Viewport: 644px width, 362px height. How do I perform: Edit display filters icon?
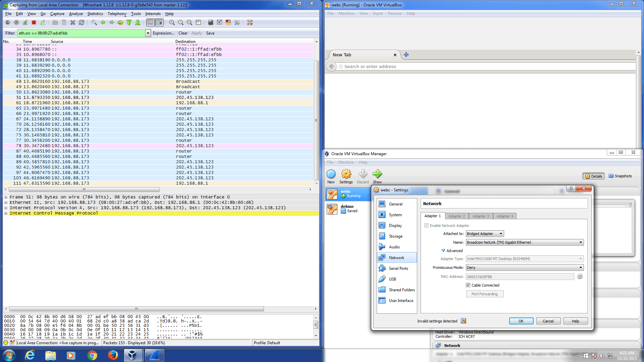point(220,22)
